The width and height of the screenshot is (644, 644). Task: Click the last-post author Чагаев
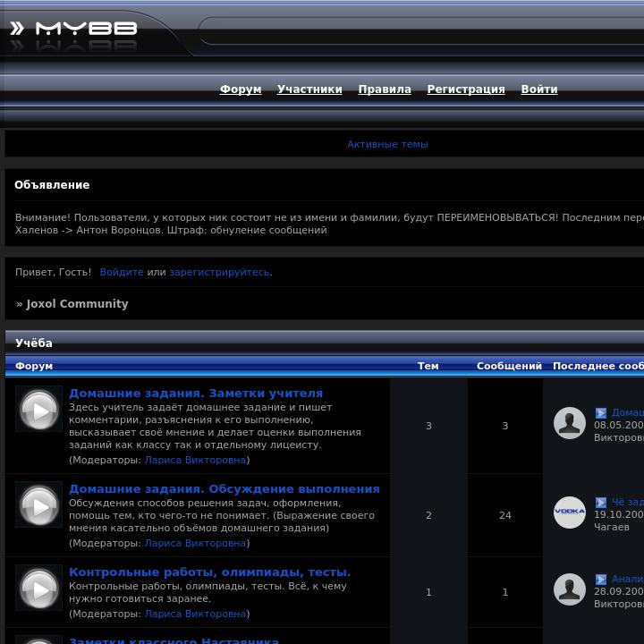(612, 527)
